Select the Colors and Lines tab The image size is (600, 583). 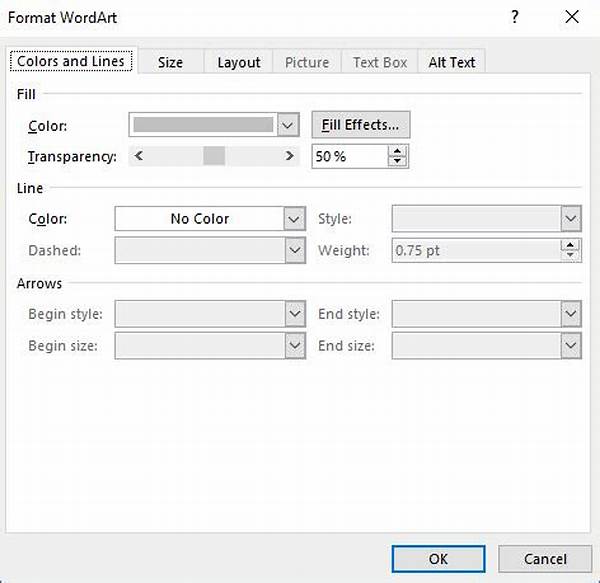(x=70, y=61)
